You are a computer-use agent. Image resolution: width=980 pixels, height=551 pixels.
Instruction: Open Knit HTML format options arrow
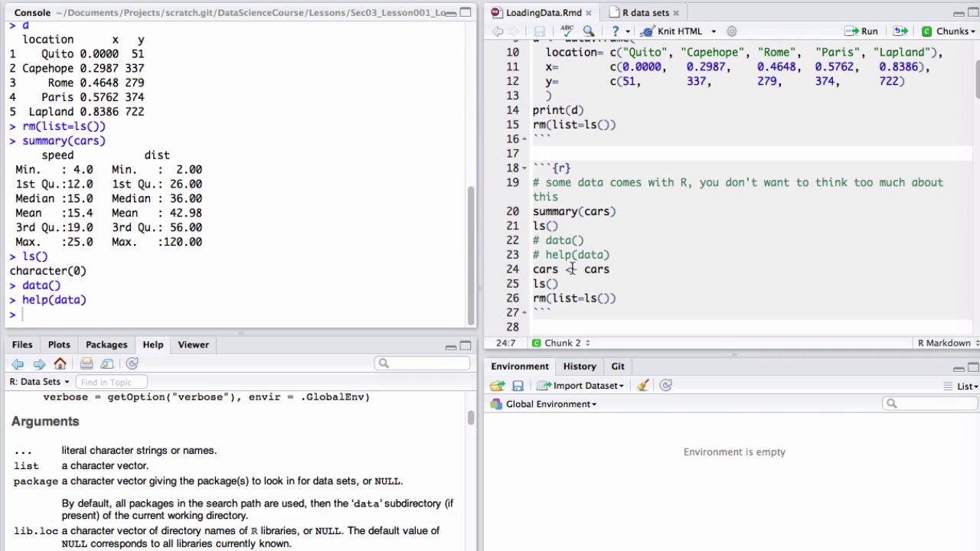pos(714,31)
